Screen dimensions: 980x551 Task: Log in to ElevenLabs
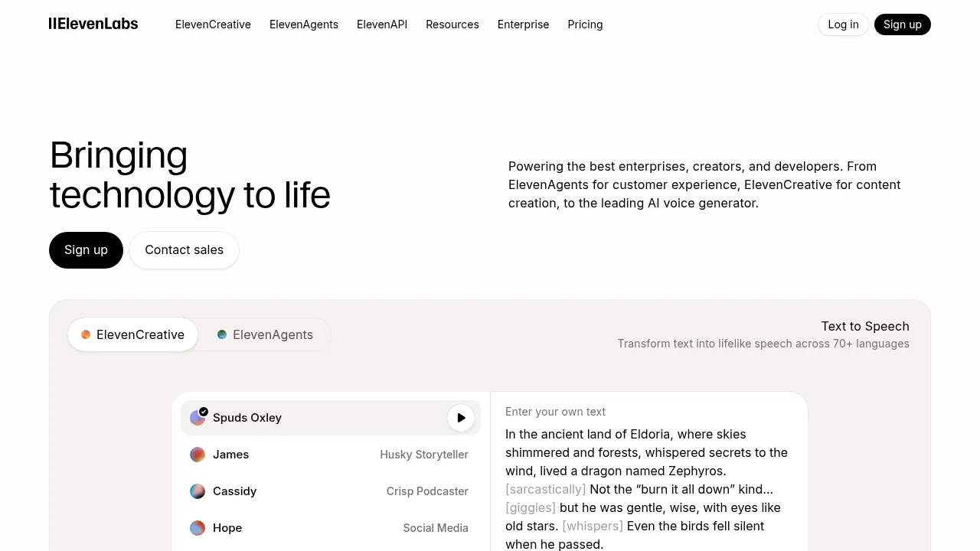point(842,24)
